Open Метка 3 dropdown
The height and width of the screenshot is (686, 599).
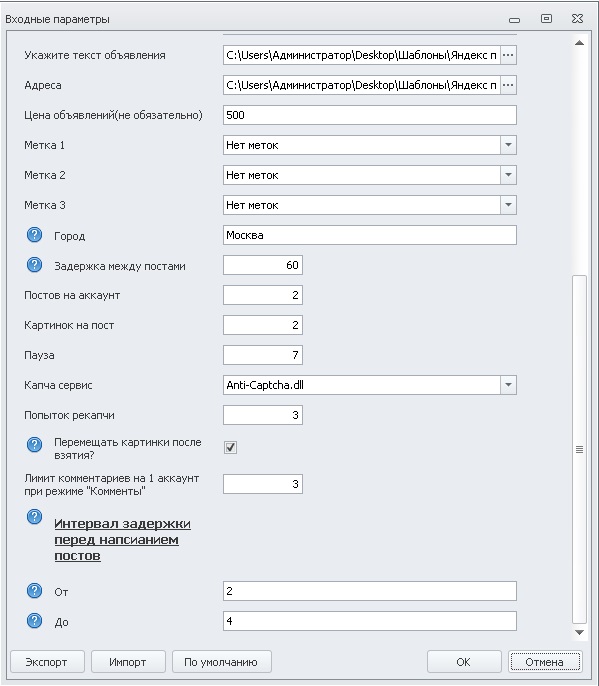point(508,205)
